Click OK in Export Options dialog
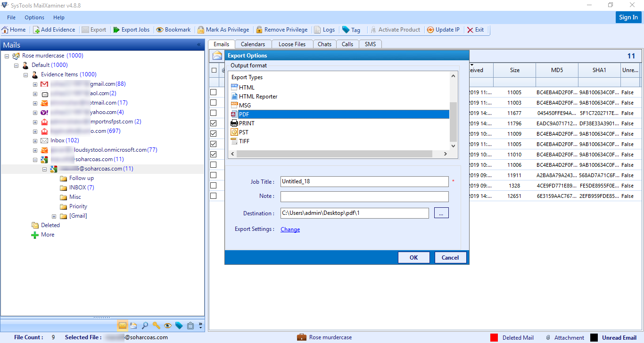 (x=413, y=257)
